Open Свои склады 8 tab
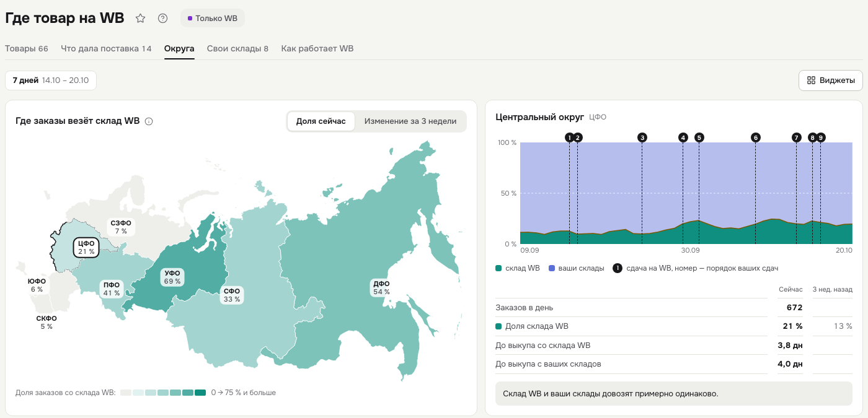This screenshot has height=418, width=868. click(237, 48)
